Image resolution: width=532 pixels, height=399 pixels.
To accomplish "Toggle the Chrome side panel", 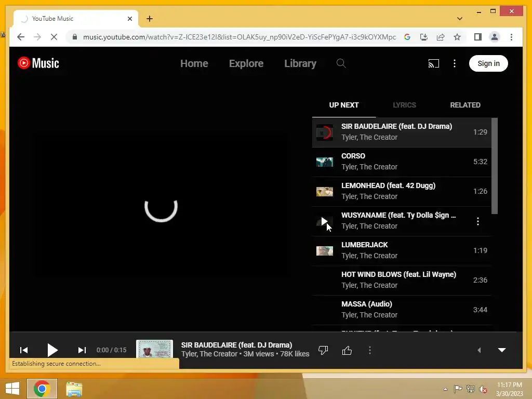I will pyautogui.click(x=478, y=37).
